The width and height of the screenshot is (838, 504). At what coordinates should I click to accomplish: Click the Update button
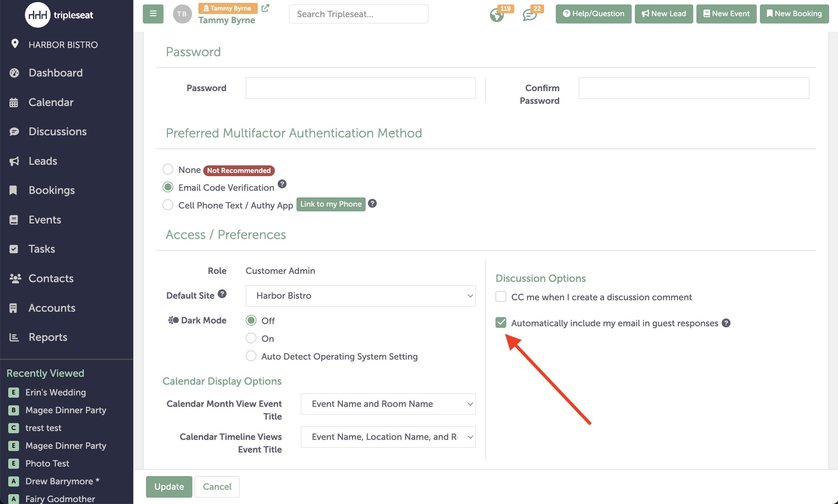click(x=169, y=486)
